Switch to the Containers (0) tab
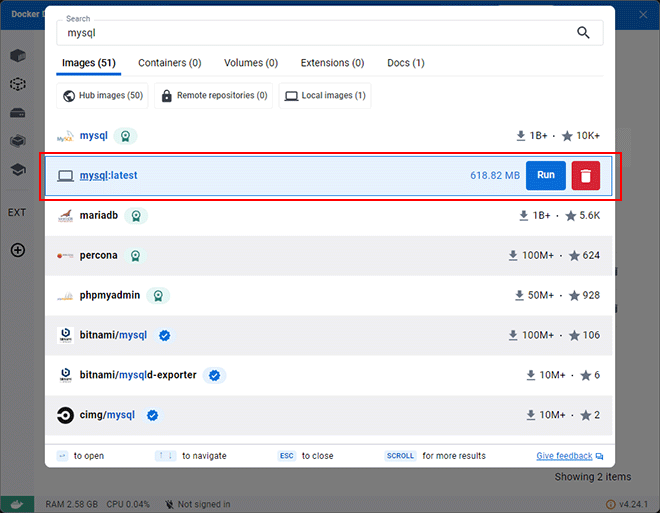 click(x=170, y=63)
